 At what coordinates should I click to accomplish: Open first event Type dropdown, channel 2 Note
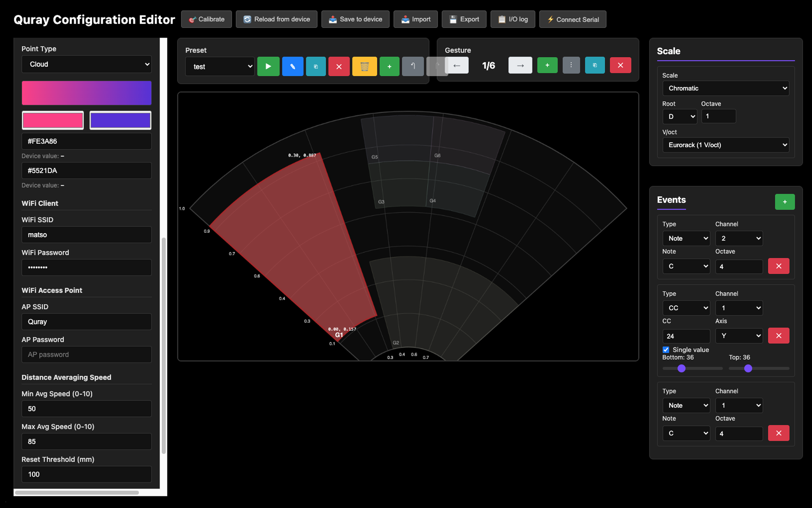coord(686,238)
